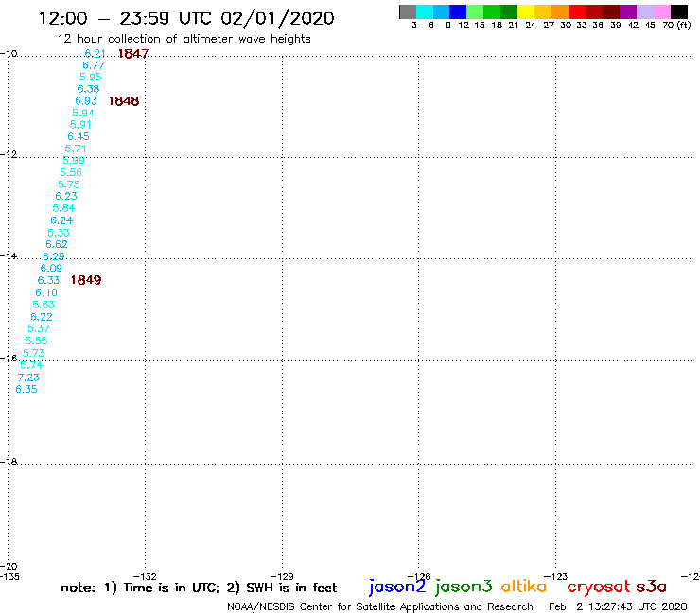
Task: Click wave height value 6.09
Action: (x=51, y=268)
